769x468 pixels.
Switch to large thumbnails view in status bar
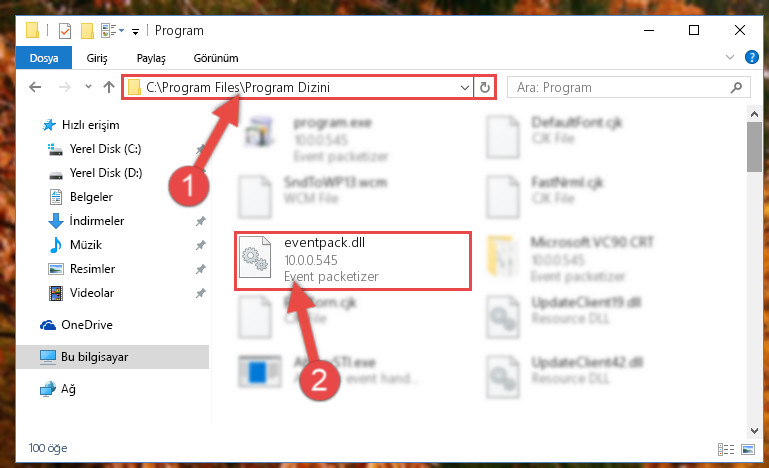click(748, 449)
